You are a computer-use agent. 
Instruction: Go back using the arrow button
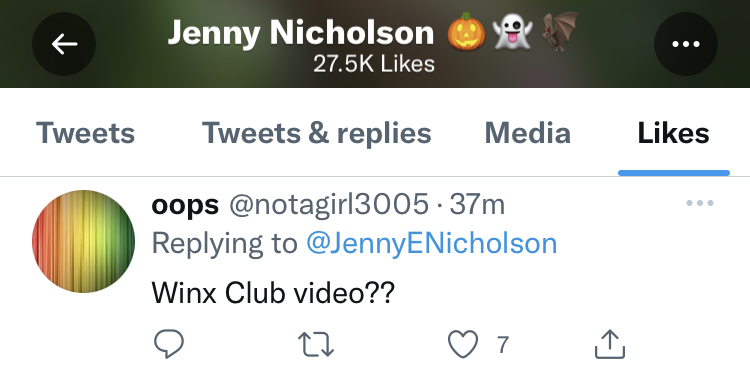coord(64,44)
